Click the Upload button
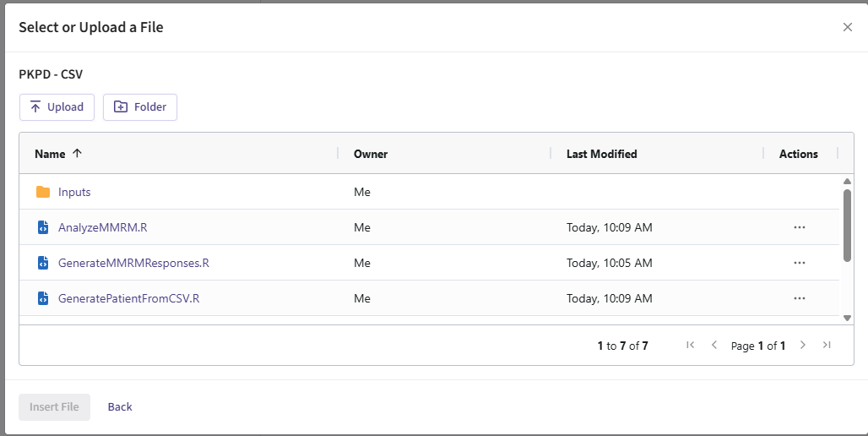 pos(57,107)
